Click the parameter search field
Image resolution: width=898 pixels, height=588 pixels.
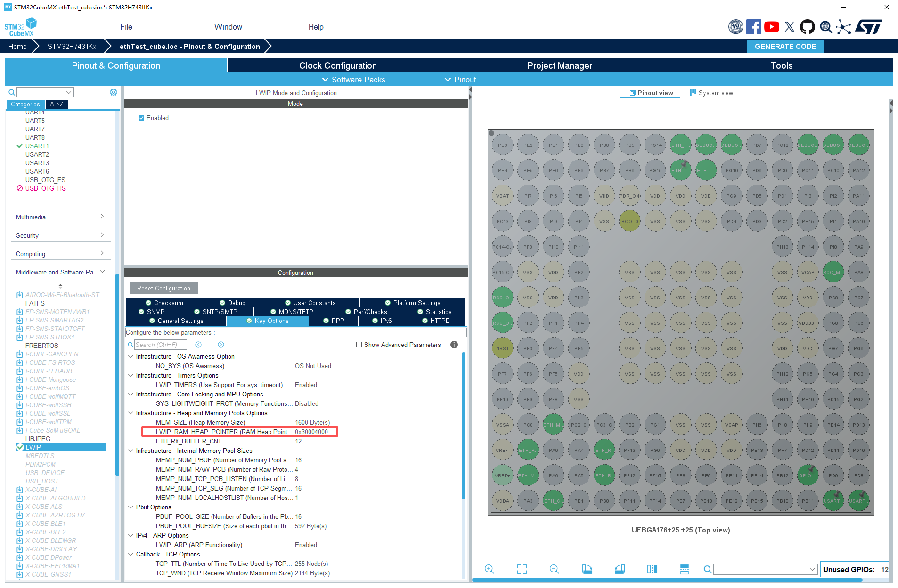160,345
